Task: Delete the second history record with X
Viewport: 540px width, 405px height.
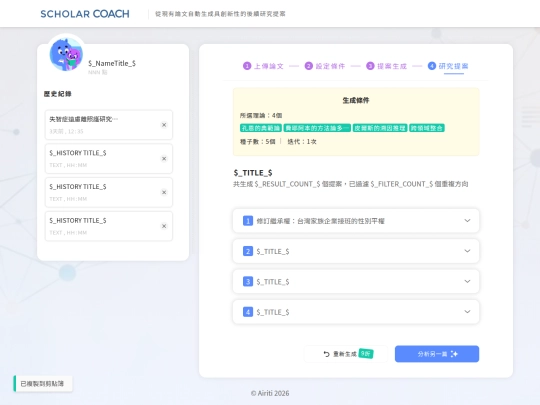Action: pyautogui.click(x=164, y=159)
